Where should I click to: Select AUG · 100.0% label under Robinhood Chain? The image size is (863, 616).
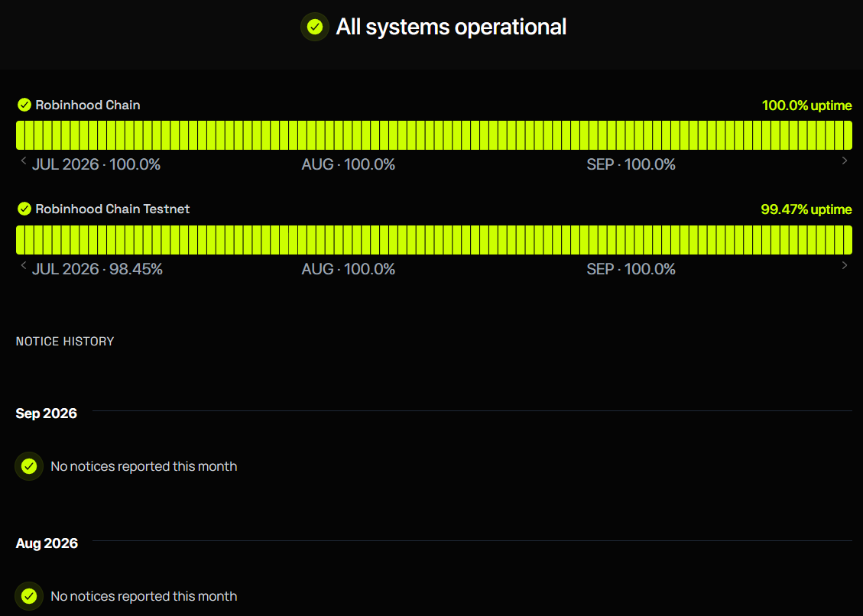tap(349, 164)
